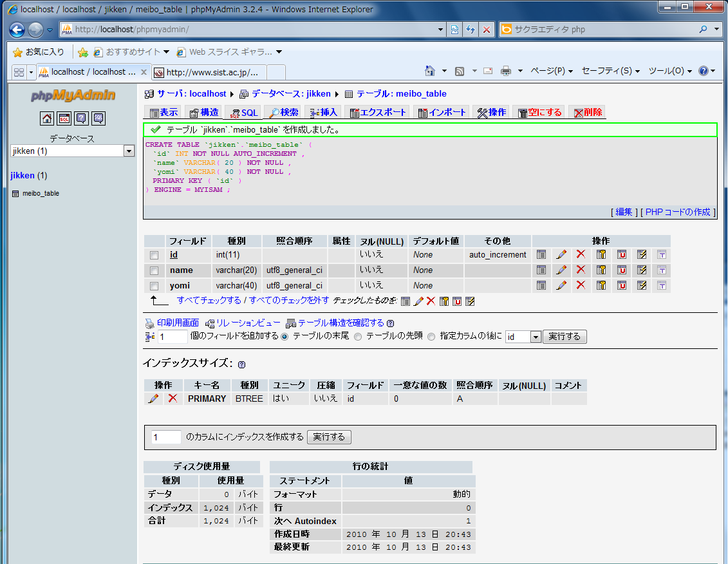The height and width of the screenshot is (564, 728).
Task: Click the phpMyAdmin Home icon in sidebar
Action: [47, 118]
